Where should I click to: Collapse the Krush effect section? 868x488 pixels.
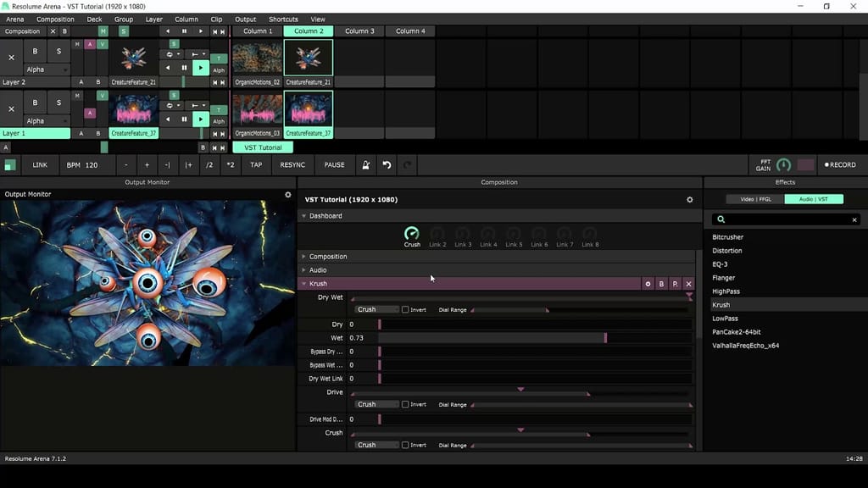coord(304,283)
